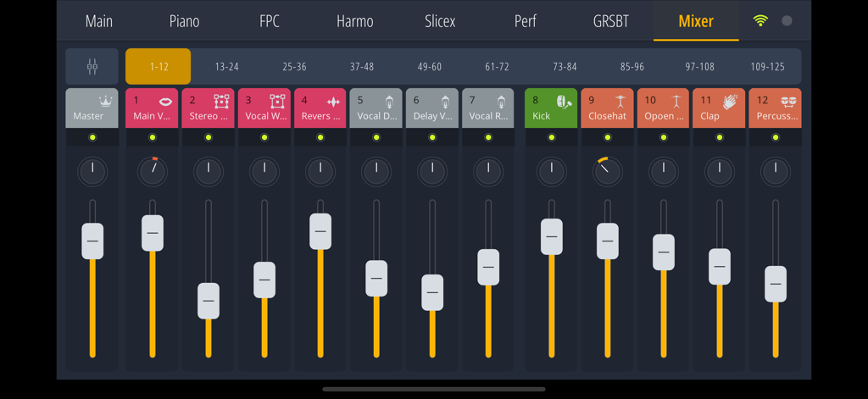Viewport: 868px width, 399px height.
Task: Select the Master track crown icon
Action: click(105, 102)
